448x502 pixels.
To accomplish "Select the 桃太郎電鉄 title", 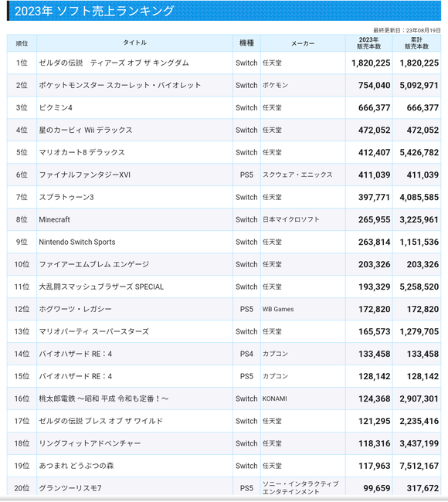I will pyautogui.click(x=104, y=399).
